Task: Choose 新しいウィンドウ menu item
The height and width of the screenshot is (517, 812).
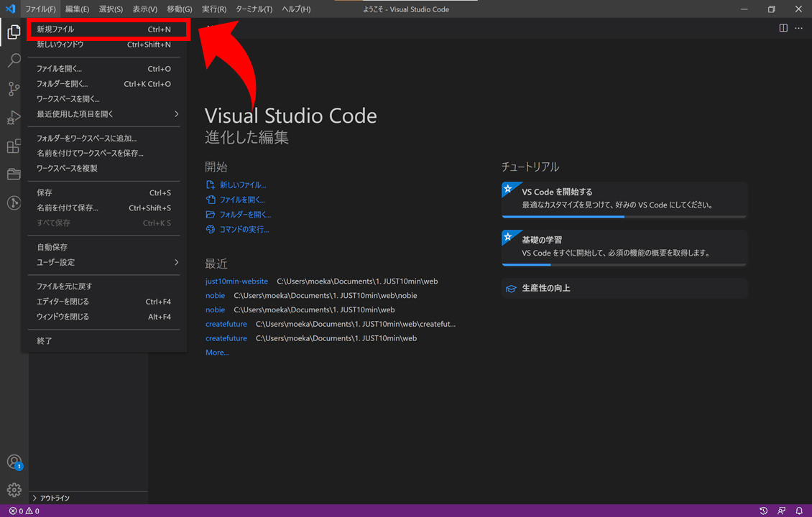Action: (x=103, y=45)
